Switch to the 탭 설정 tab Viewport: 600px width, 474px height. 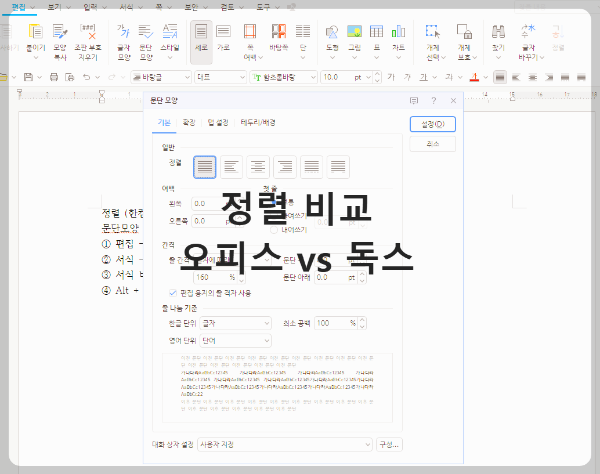[218, 122]
